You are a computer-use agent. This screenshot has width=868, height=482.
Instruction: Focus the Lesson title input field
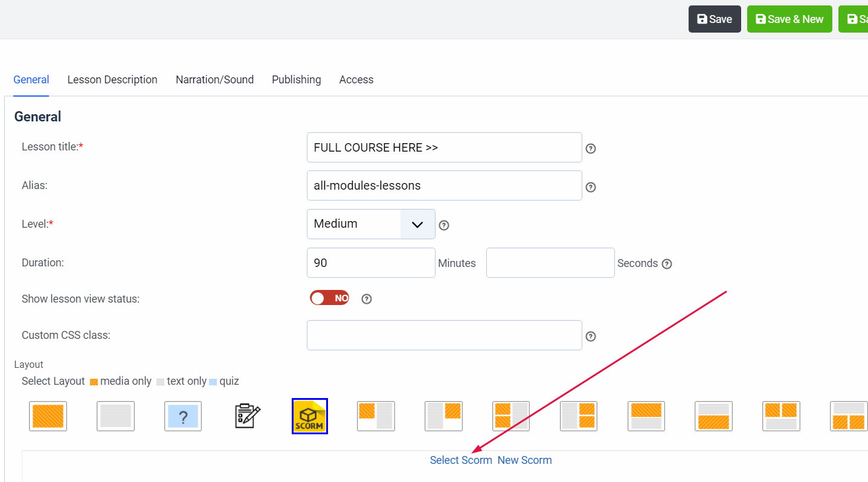445,147
